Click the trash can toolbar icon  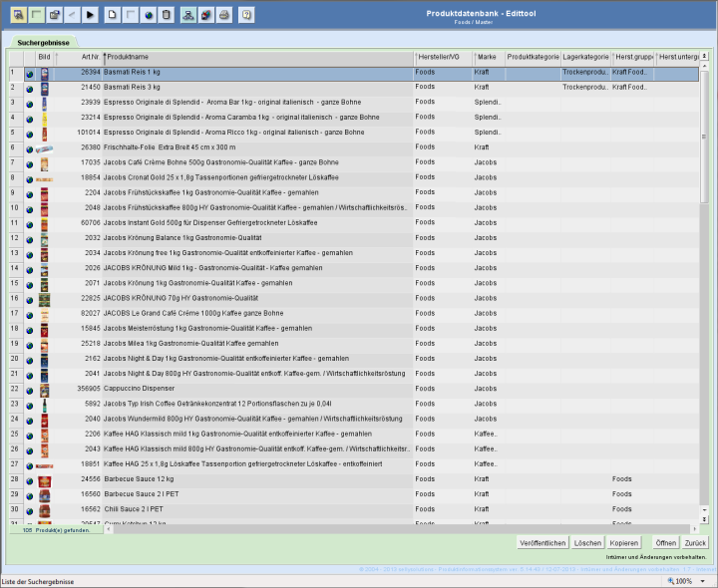[166, 15]
